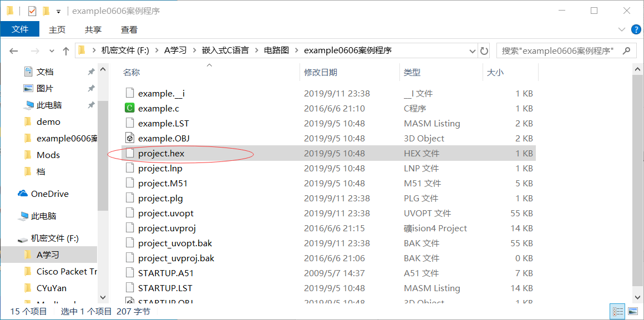The image size is (644, 320).
Task: Expand the address bar history dropdown
Action: coord(473,51)
